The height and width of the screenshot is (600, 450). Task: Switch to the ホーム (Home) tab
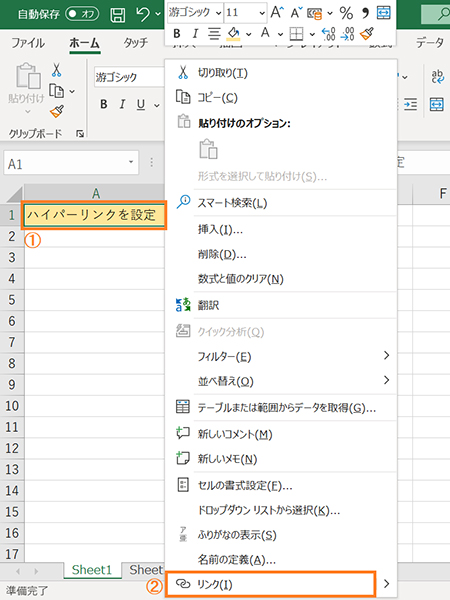tap(85, 42)
